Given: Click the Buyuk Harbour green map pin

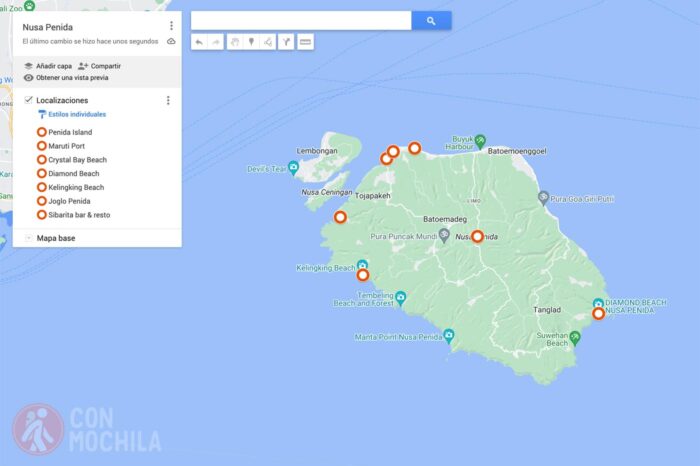Looking at the screenshot, I should [480, 141].
